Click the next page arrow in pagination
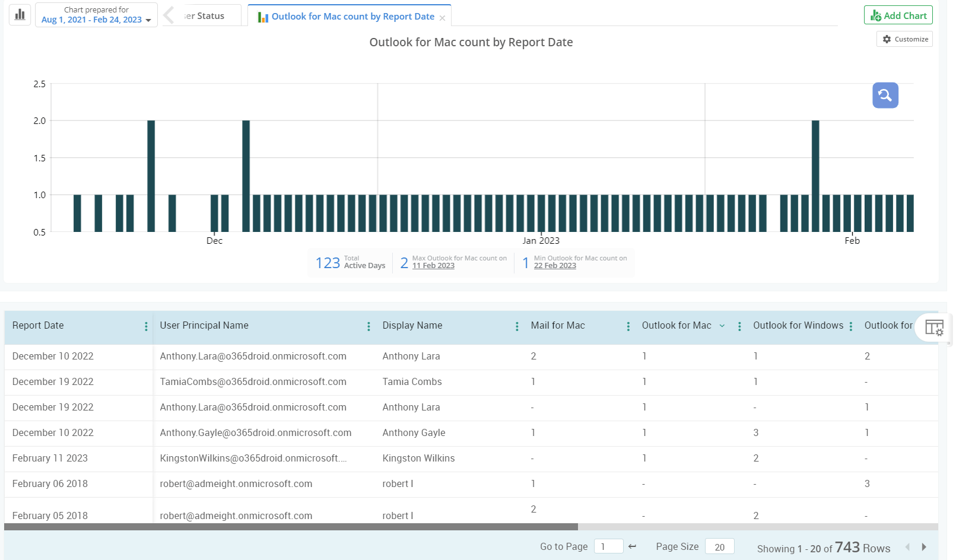The height and width of the screenshot is (560, 956). tap(923, 547)
